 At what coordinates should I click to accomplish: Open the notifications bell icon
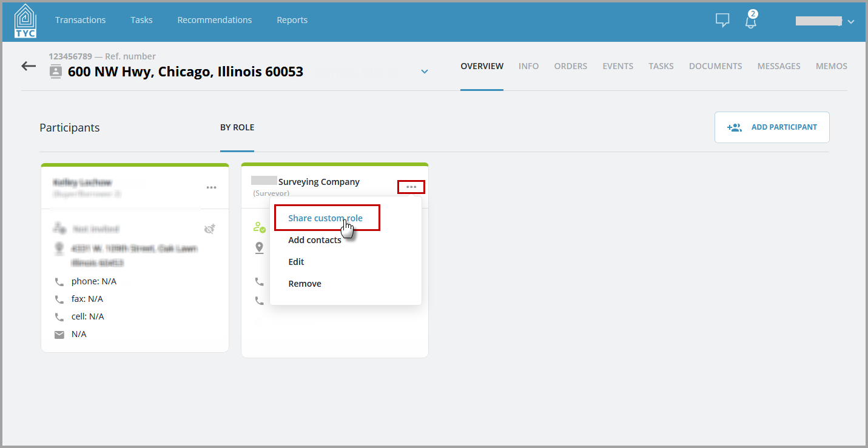tap(751, 21)
